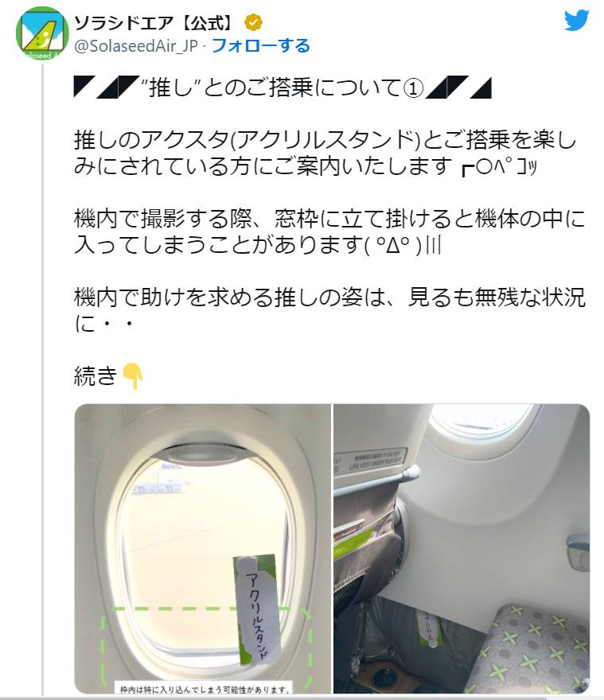Click the gold verified badge
Image resolution: width=604 pixels, height=700 pixels.
pos(253,22)
